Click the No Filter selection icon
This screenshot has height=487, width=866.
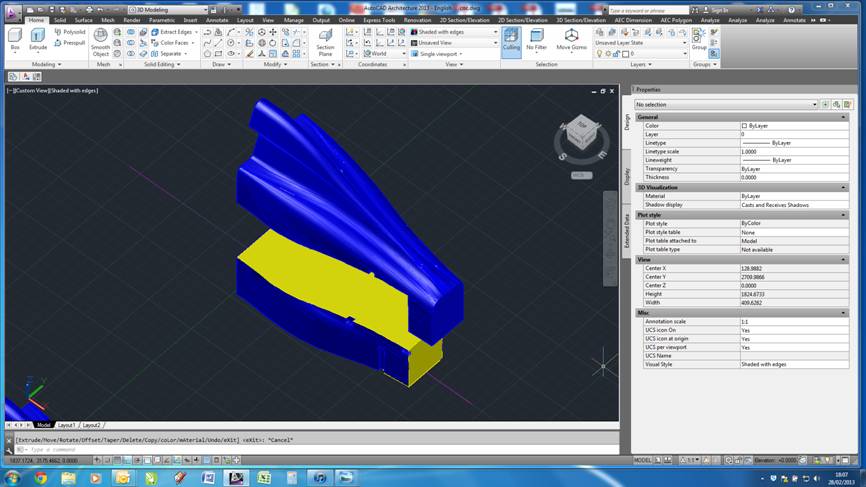point(537,39)
